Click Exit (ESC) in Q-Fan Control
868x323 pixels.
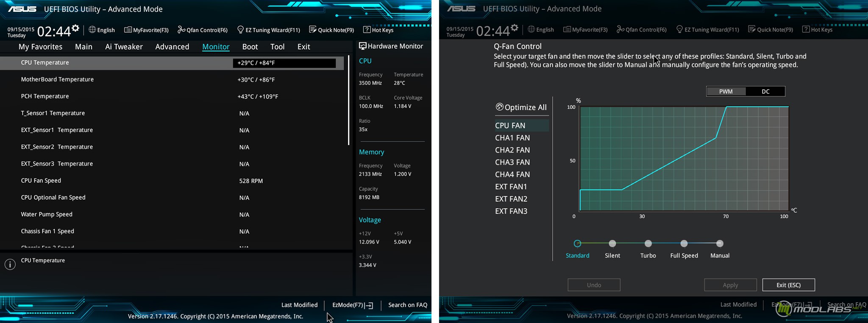(x=788, y=285)
